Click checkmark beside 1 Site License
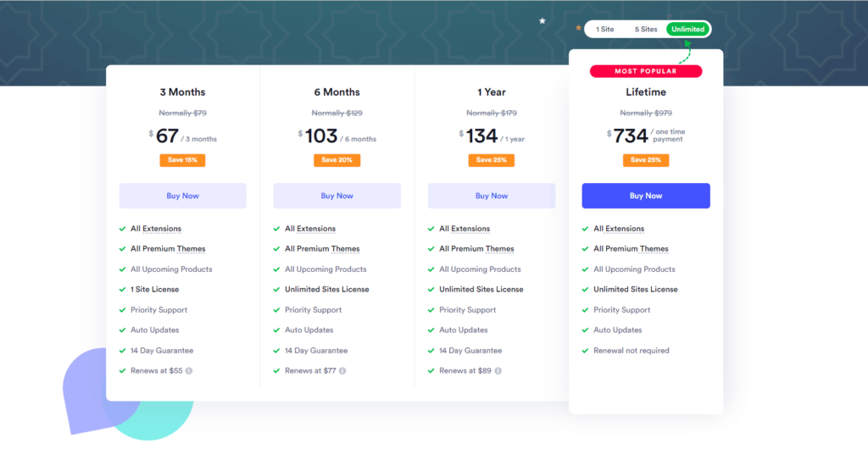 point(122,290)
